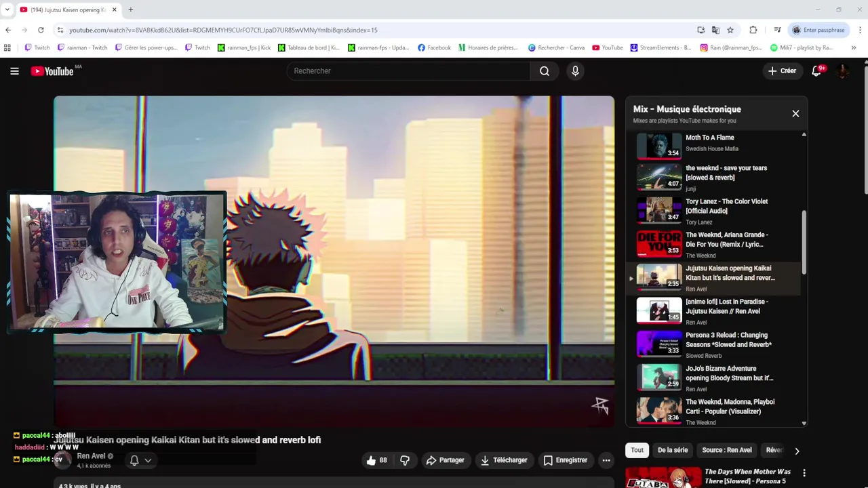Viewport: 868px width, 488px height.
Task: Close the Mix playlist panel
Action: pos(795,113)
